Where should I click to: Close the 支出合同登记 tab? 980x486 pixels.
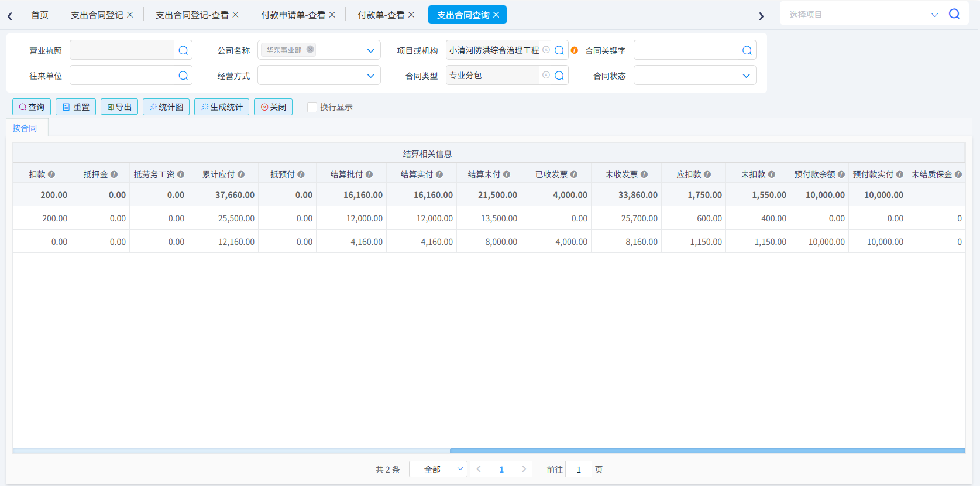pyautogui.click(x=130, y=15)
